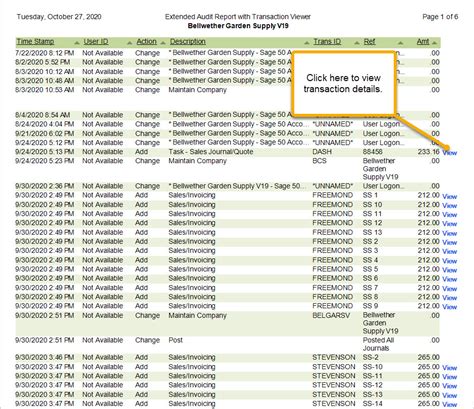The image size is (474, 409).
Task: Sort by the Amt column header
Action: pos(423,42)
